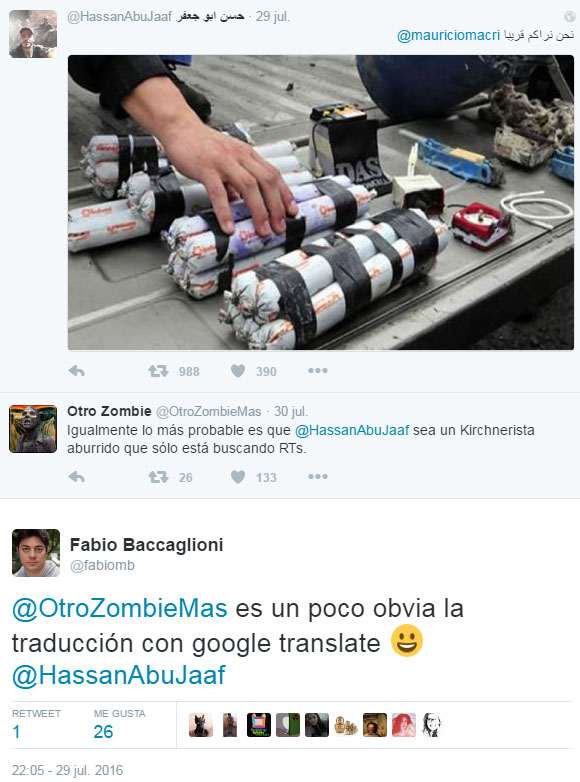
Task: Open Otro Zombie's profile picture
Action: click(x=33, y=429)
